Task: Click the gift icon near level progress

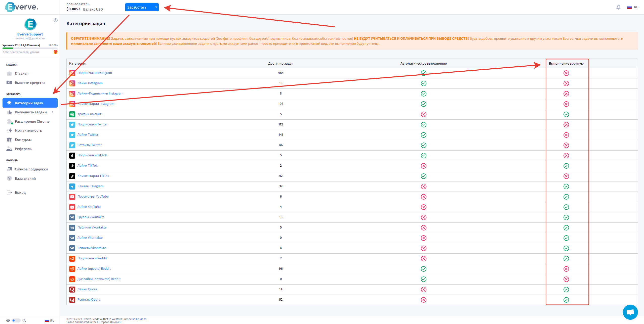Action: tap(56, 52)
